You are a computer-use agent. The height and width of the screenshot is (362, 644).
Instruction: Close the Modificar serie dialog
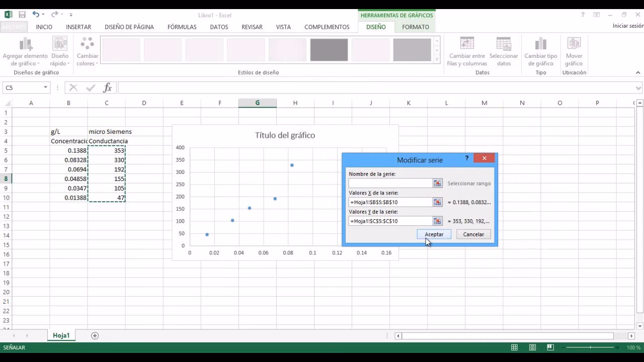point(484,158)
